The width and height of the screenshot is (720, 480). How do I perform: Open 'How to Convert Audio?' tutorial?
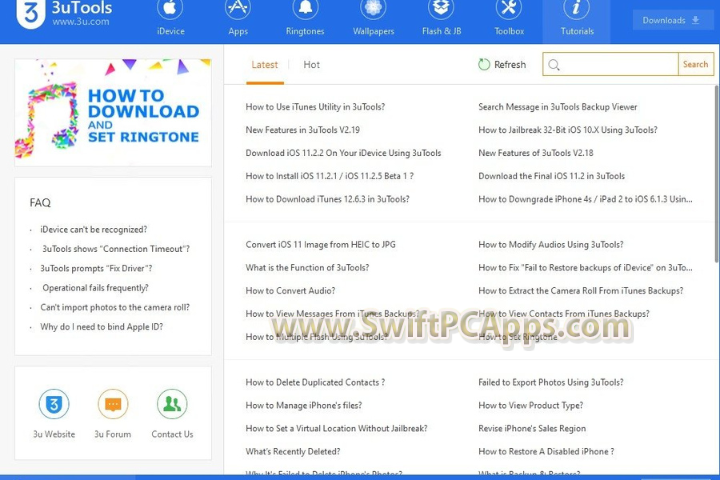point(290,290)
